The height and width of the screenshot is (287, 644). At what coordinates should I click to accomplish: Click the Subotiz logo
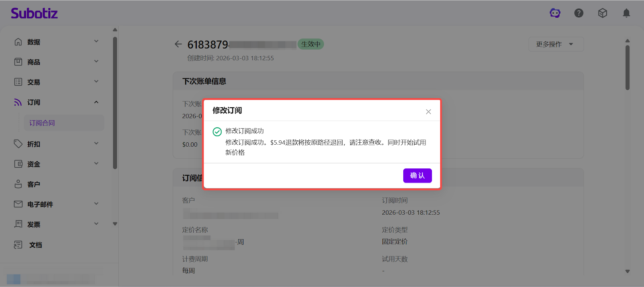34,13
